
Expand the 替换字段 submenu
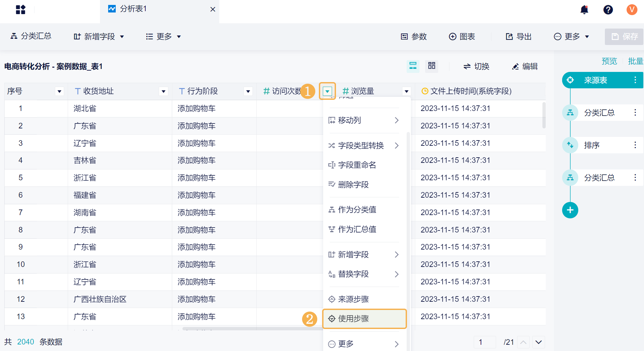pos(364,274)
